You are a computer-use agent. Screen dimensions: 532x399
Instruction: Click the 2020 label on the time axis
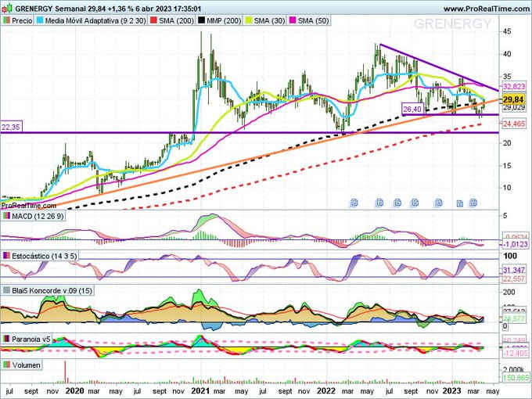(x=74, y=391)
